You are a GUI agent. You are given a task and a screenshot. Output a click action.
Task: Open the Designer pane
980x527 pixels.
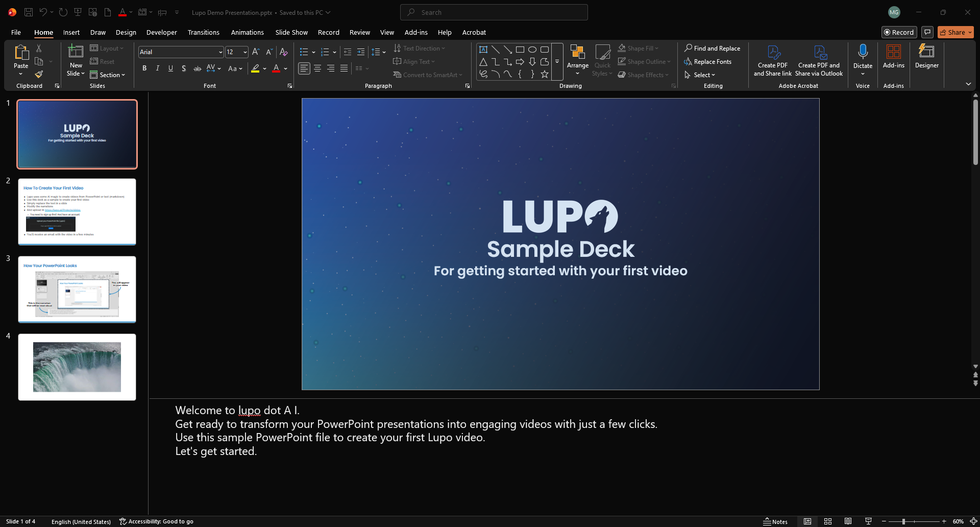pyautogui.click(x=926, y=56)
